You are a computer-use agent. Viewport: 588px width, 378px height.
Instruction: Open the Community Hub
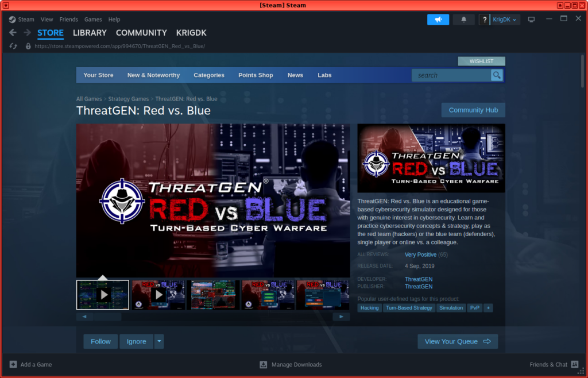[x=473, y=110]
